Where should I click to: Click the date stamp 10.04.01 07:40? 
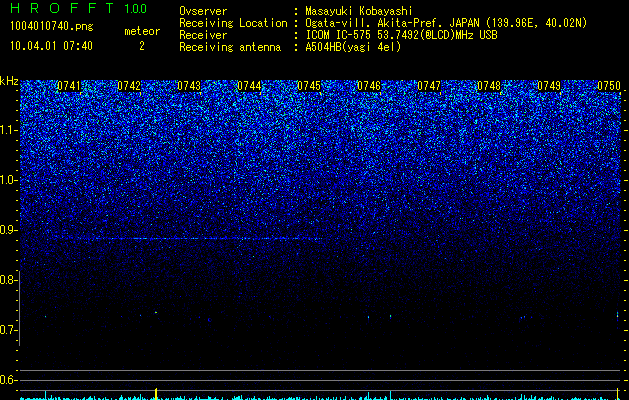pyautogui.click(x=51, y=46)
